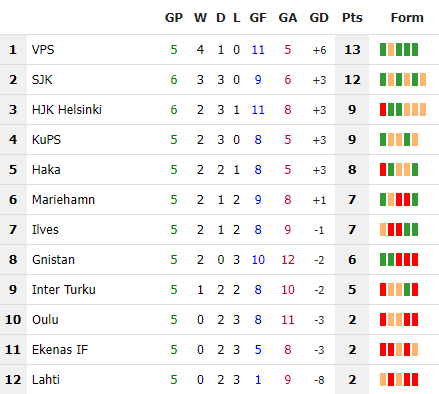Open the Inter Turku team page
The width and height of the screenshot is (439, 394).
64,290
